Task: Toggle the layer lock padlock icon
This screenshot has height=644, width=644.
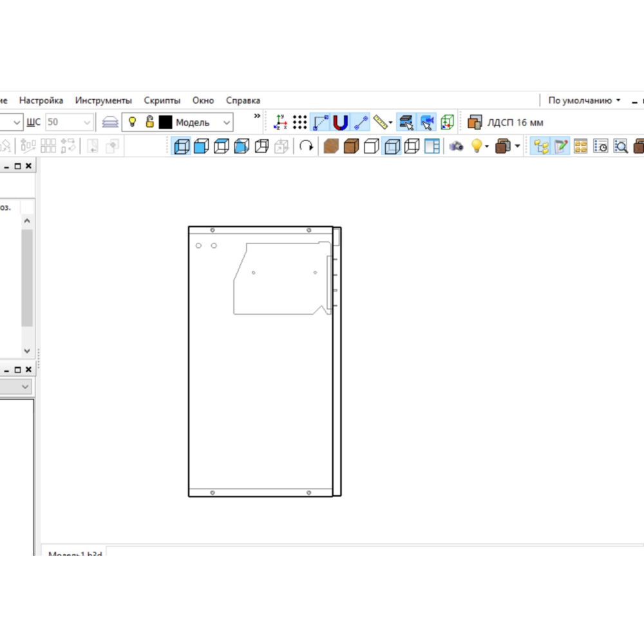Action: 149,122
